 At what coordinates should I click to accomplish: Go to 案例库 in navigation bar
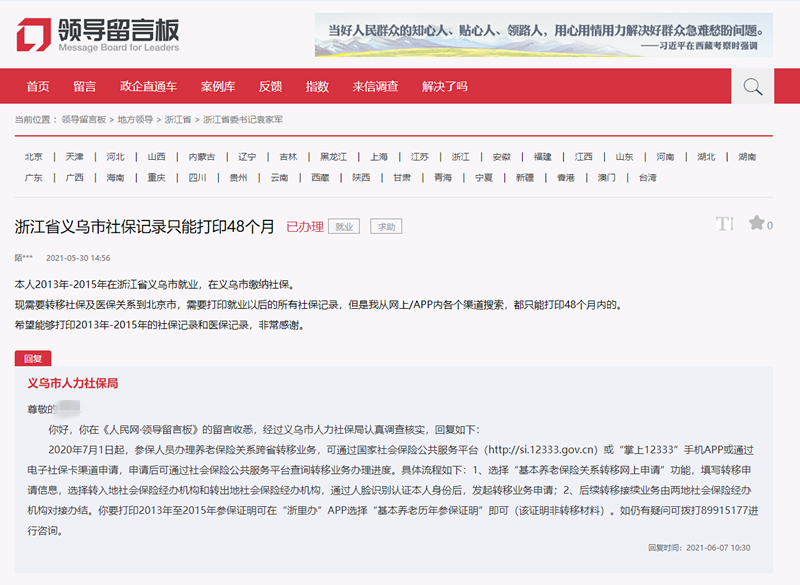[x=217, y=87]
